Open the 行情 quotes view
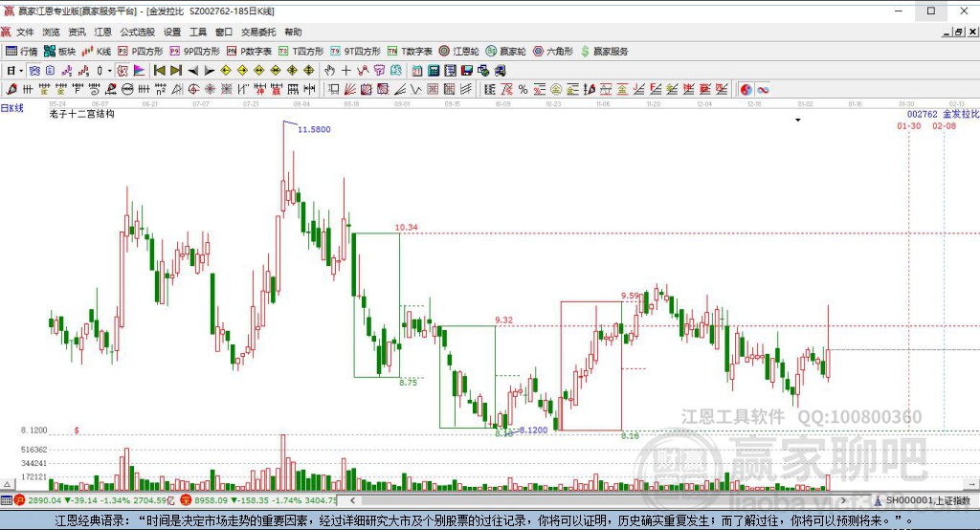This screenshot has height=530, width=980. [21, 52]
